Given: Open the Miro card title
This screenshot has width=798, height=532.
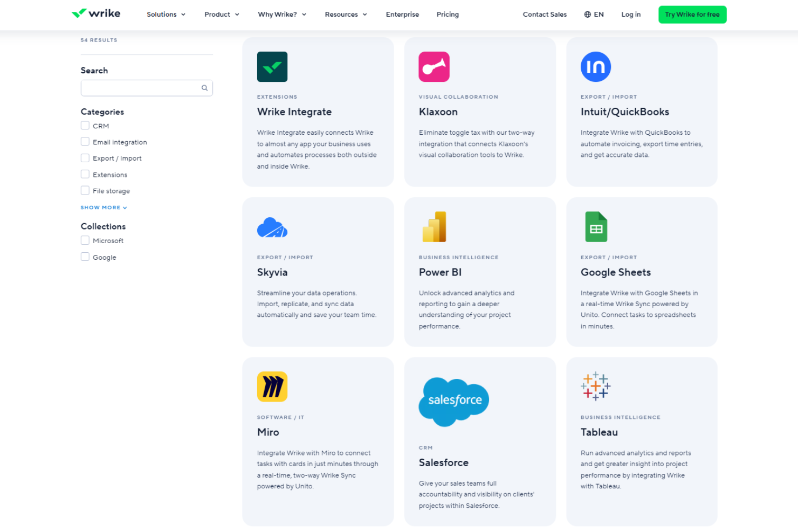Looking at the screenshot, I should pos(268,432).
